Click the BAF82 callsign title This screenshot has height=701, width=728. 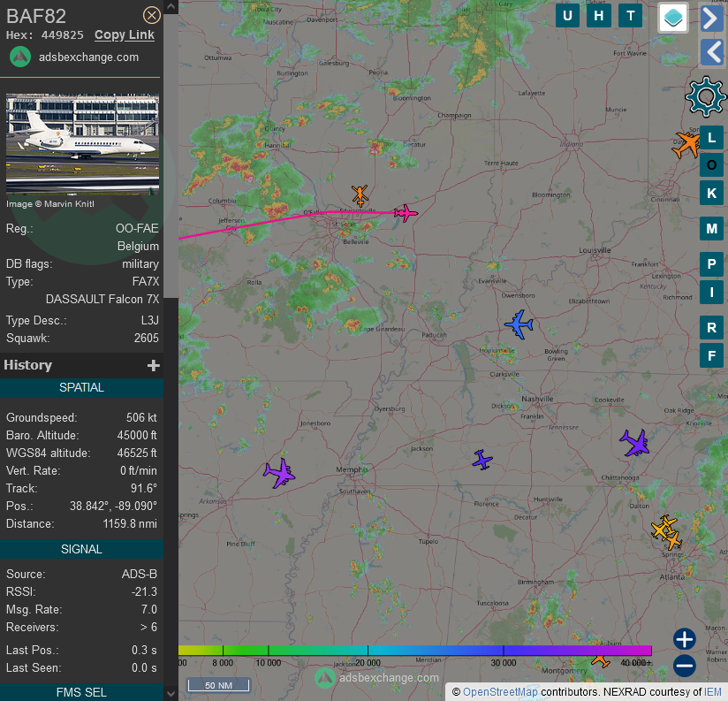coord(35,16)
